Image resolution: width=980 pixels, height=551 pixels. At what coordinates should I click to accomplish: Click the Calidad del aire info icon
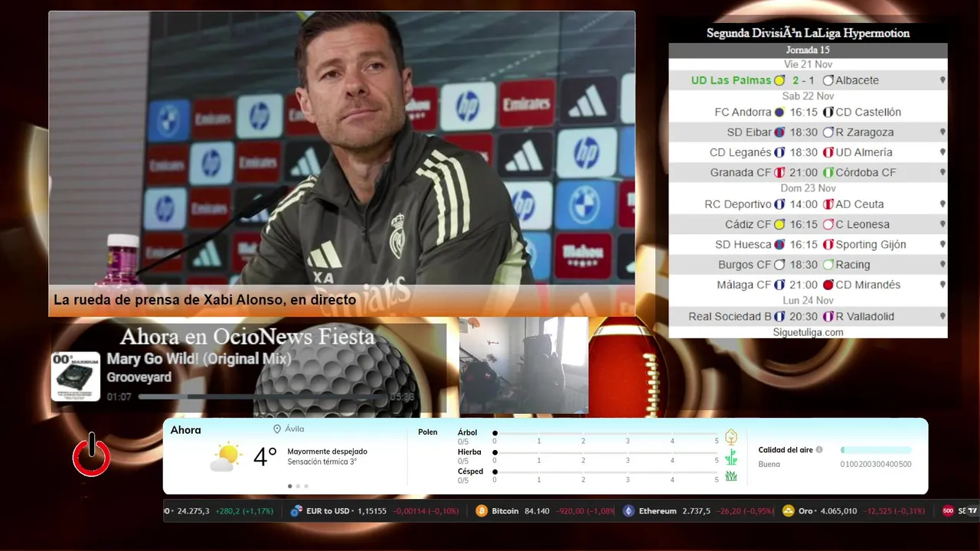tap(819, 450)
